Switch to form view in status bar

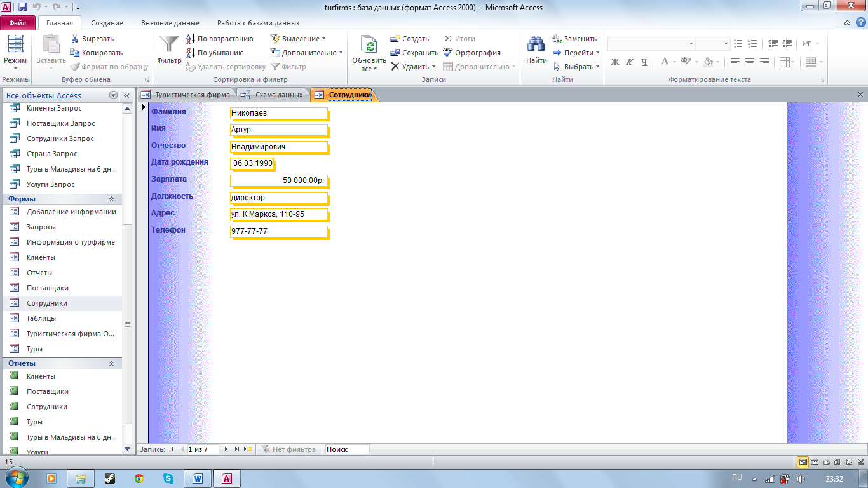(x=803, y=462)
